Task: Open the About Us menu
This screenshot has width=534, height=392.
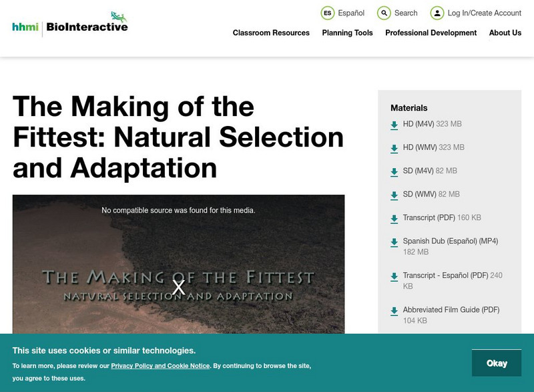Action: click(x=505, y=32)
